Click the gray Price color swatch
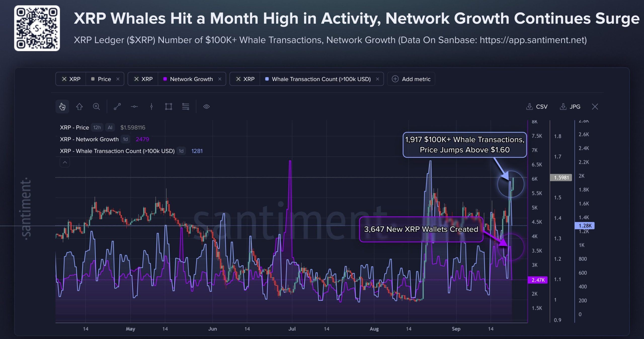644x339 pixels. pyautogui.click(x=93, y=79)
